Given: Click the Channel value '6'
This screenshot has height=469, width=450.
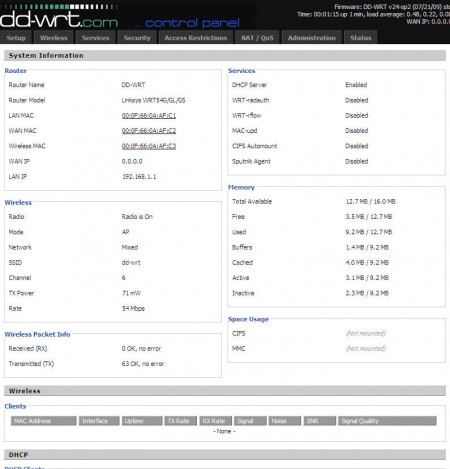Looking at the screenshot, I should point(124,278).
